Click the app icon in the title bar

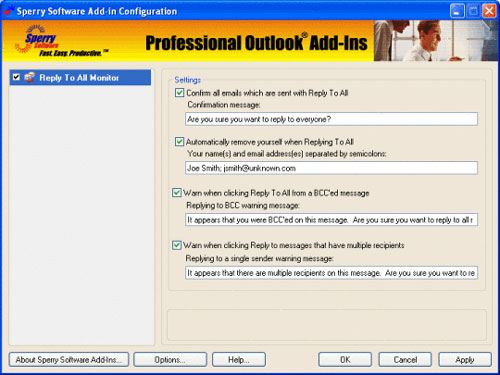tap(8, 11)
